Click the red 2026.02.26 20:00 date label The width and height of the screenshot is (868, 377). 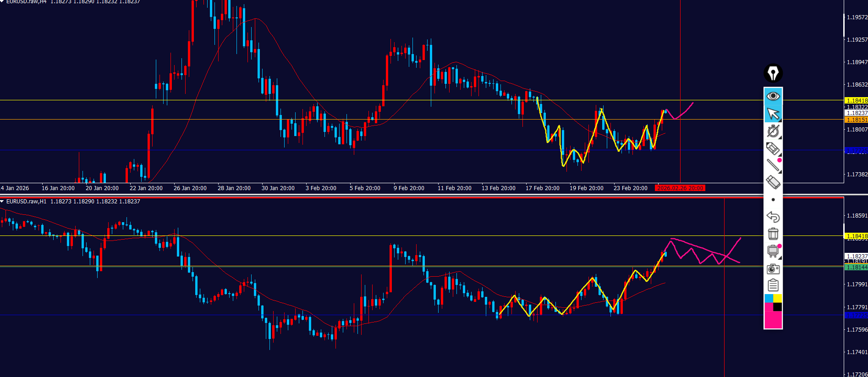click(x=680, y=188)
